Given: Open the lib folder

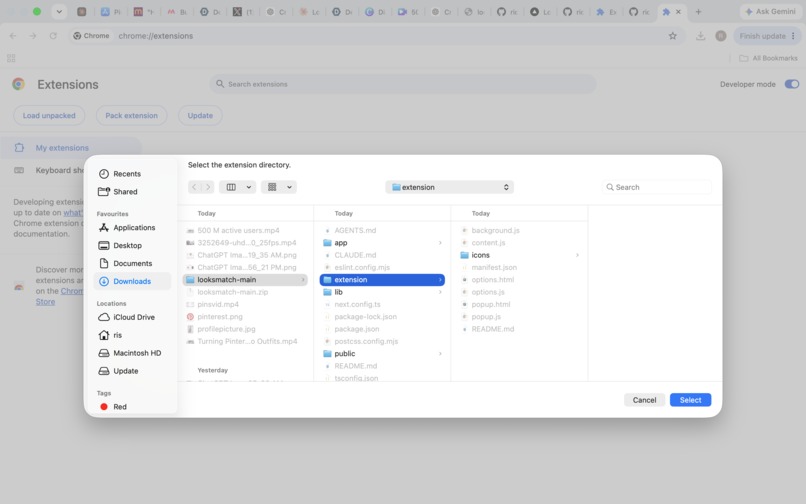Looking at the screenshot, I should click(382, 292).
